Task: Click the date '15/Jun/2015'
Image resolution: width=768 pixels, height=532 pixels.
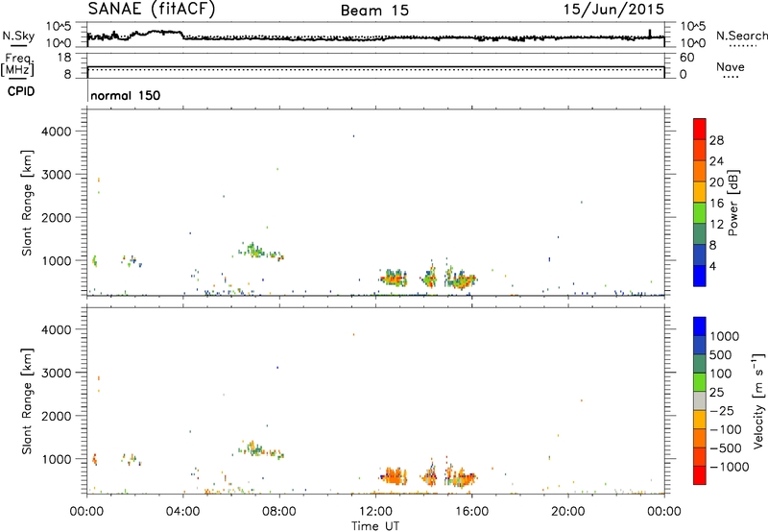Action: (613, 9)
